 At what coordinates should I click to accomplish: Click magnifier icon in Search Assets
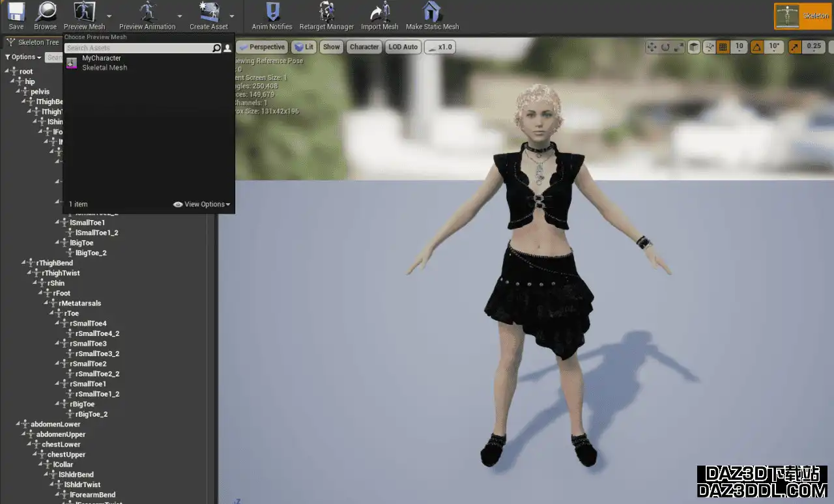click(x=216, y=48)
